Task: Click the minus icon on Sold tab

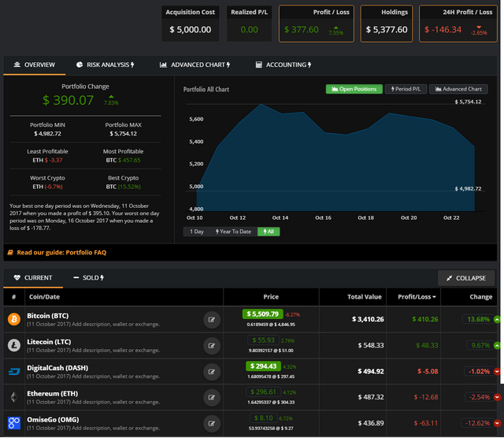Action: click(x=76, y=277)
